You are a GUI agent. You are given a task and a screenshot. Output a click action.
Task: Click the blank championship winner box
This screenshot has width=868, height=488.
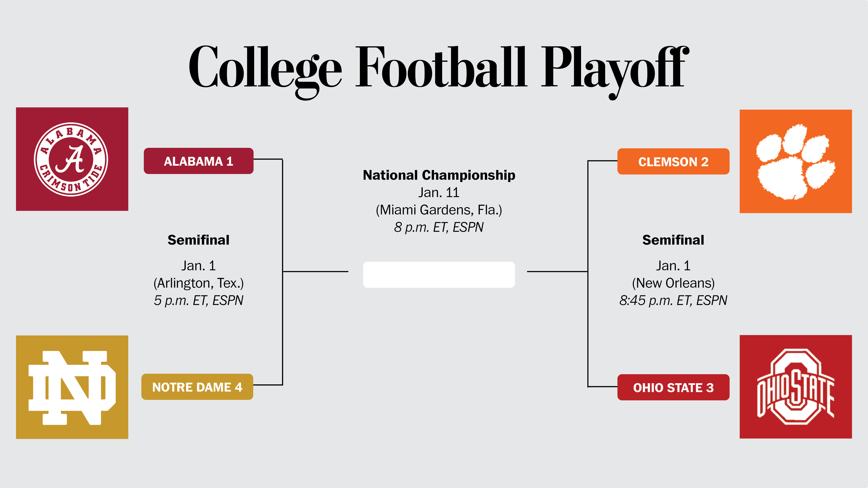point(439,274)
